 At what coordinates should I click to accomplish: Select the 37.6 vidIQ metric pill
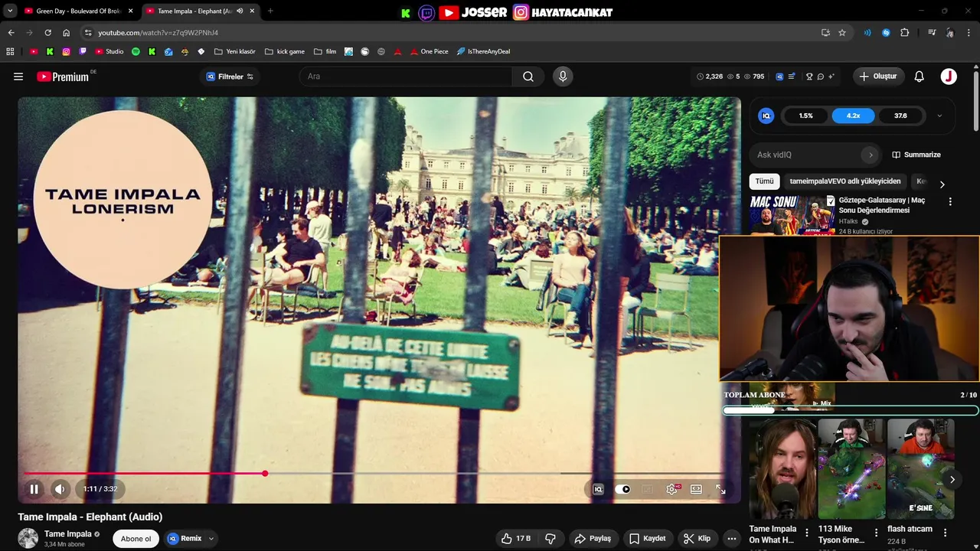[900, 116]
